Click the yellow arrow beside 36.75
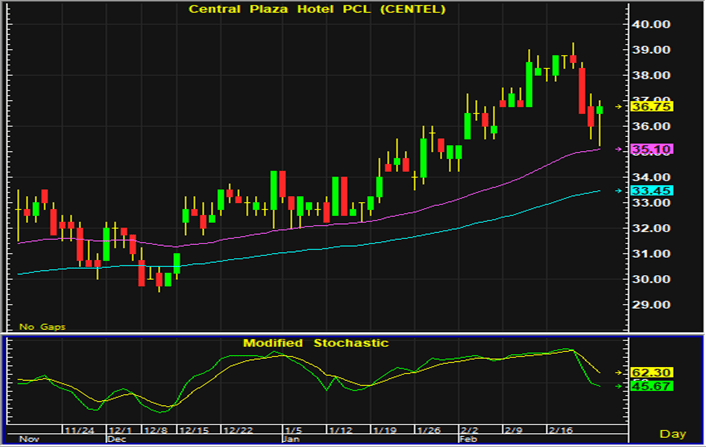The width and height of the screenshot is (706, 447). tap(619, 105)
